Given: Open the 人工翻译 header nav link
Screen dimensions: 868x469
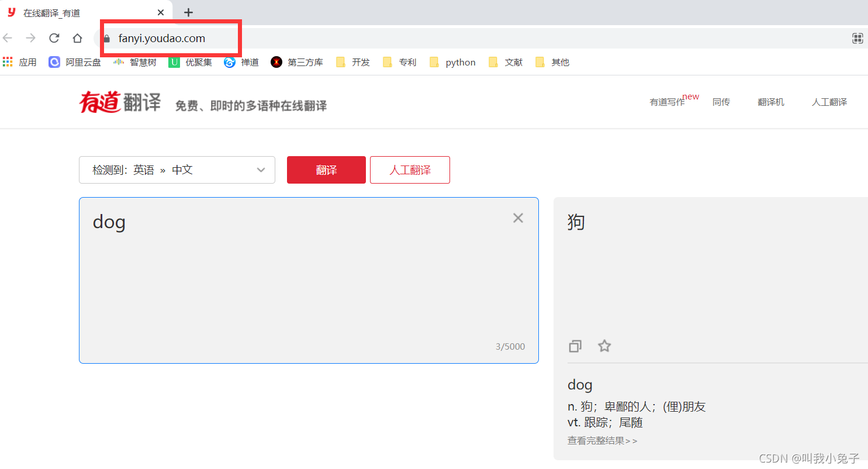Looking at the screenshot, I should 829,102.
